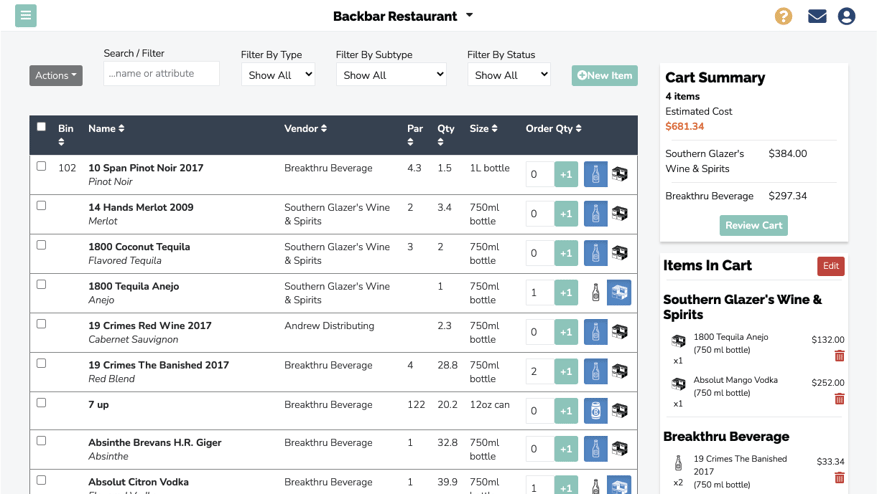877x494 pixels.
Task: Open the Filter By Subtype dropdown
Action: [391, 74]
